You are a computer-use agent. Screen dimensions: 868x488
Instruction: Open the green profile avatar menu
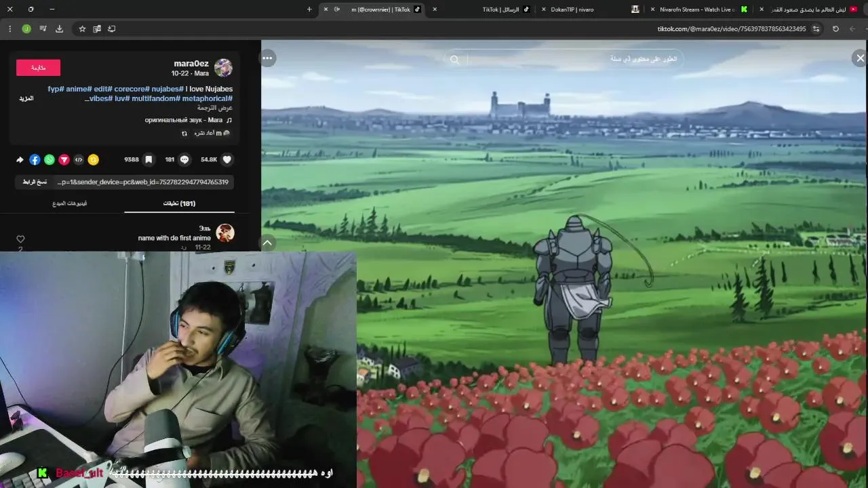26,28
